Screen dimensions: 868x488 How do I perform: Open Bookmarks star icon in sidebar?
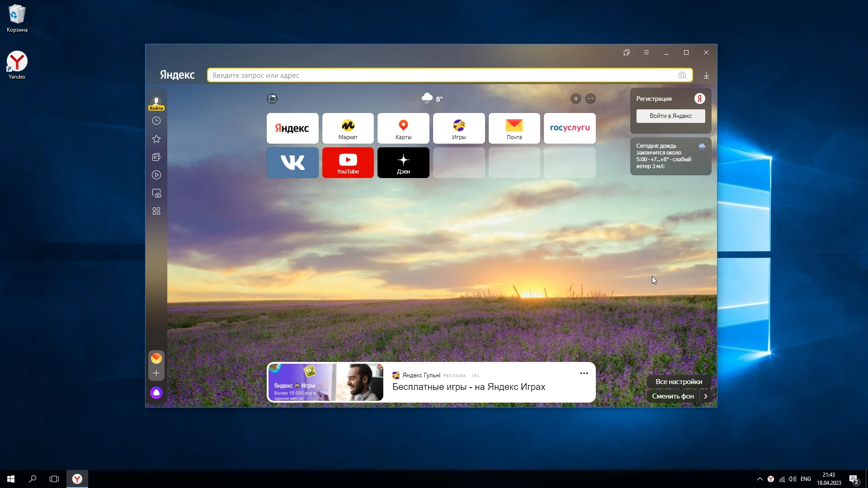[156, 139]
